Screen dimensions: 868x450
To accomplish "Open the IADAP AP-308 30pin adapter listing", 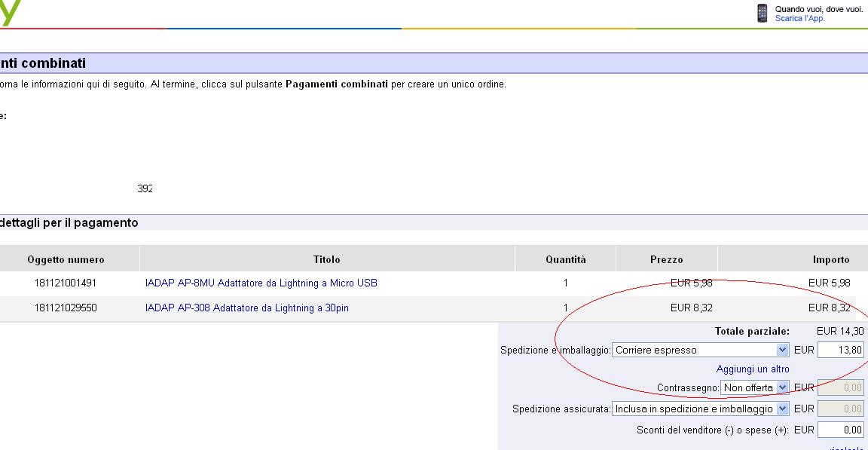I will (x=246, y=308).
